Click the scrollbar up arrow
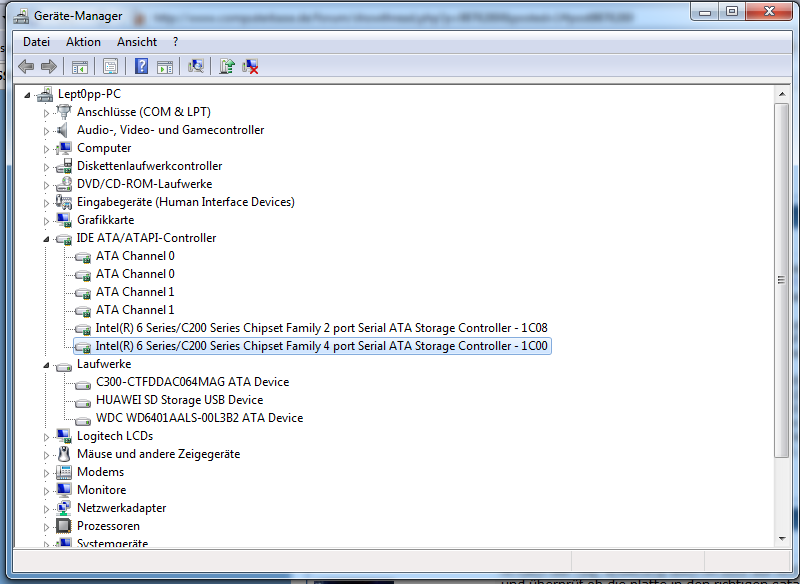The height and width of the screenshot is (584, 801). [x=782, y=95]
